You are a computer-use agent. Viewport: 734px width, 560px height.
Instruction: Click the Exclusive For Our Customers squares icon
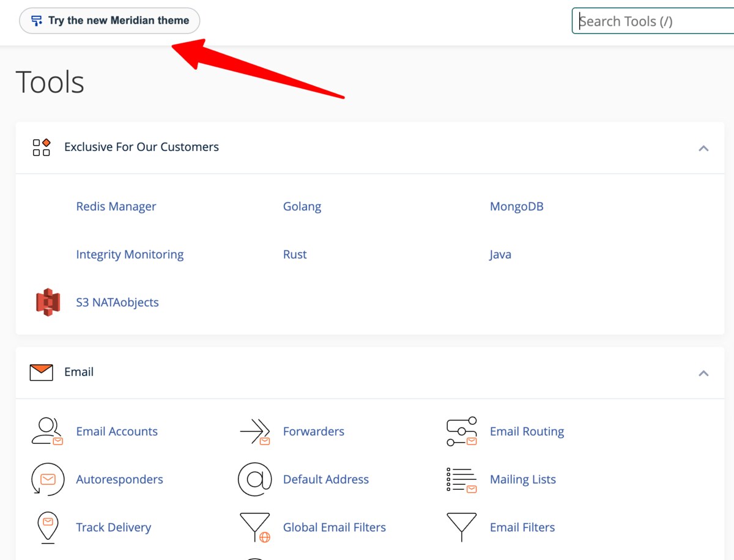[42, 147]
